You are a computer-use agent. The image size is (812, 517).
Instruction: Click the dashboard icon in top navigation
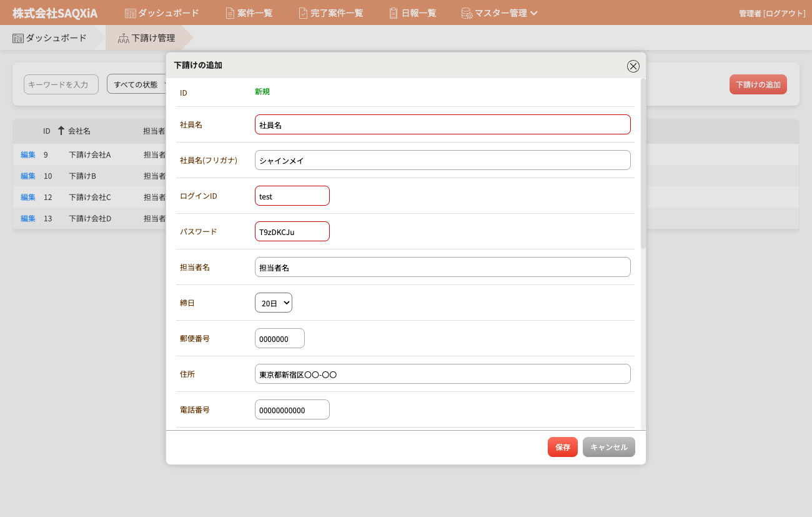[x=130, y=13]
